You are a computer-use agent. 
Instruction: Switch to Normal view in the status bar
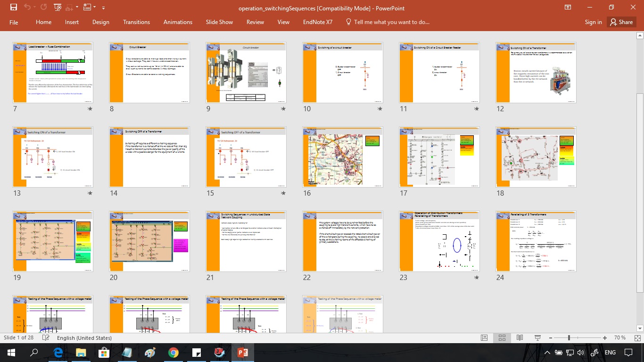point(484,337)
